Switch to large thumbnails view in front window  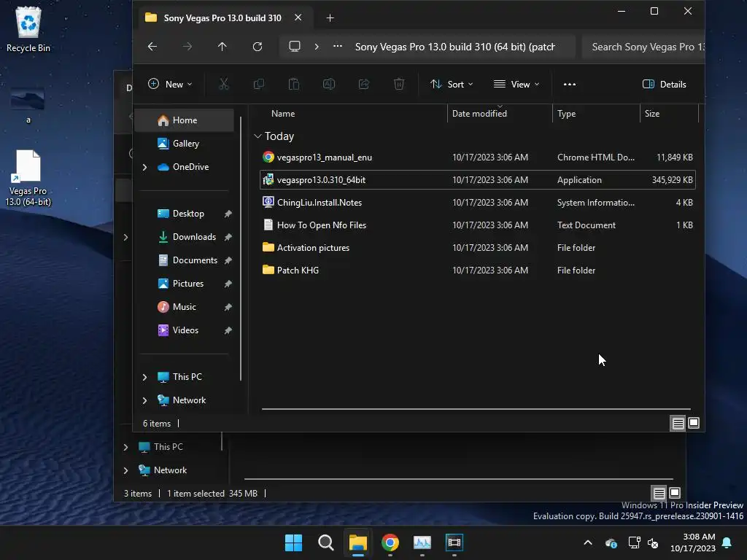(694, 423)
